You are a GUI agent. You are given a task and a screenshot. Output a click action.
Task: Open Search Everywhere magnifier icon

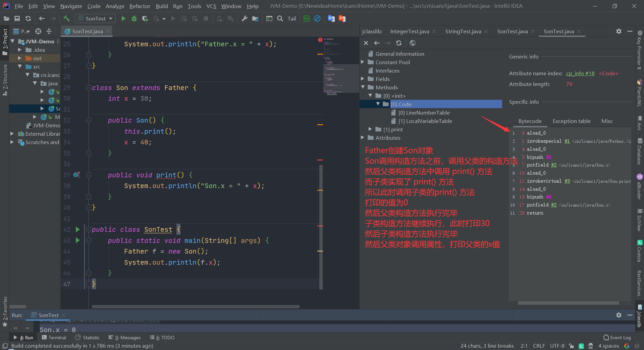pos(280,18)
